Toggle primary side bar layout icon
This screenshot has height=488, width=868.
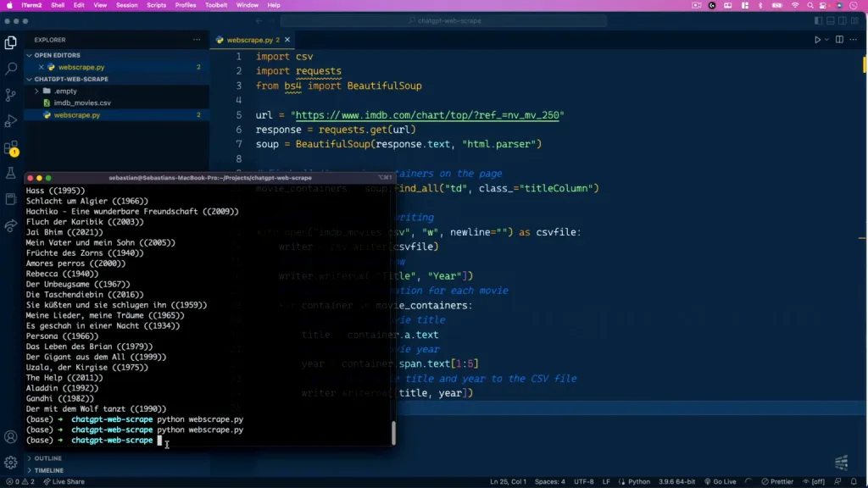click(818, 21)
